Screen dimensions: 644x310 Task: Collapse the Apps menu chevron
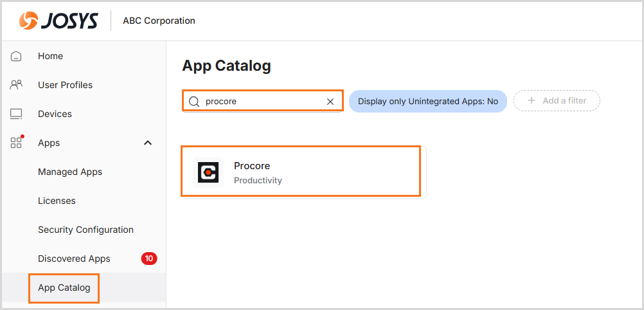pyautogui.click(x=148, y=143)
